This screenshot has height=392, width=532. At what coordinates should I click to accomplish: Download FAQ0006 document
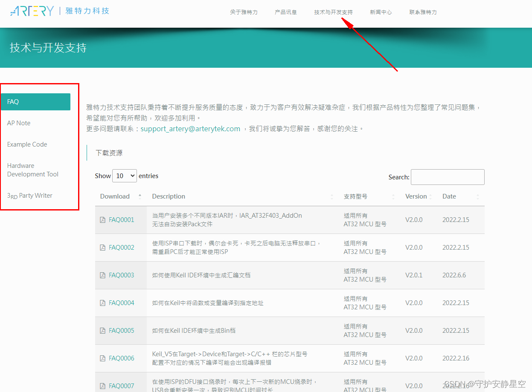point(122,358)
